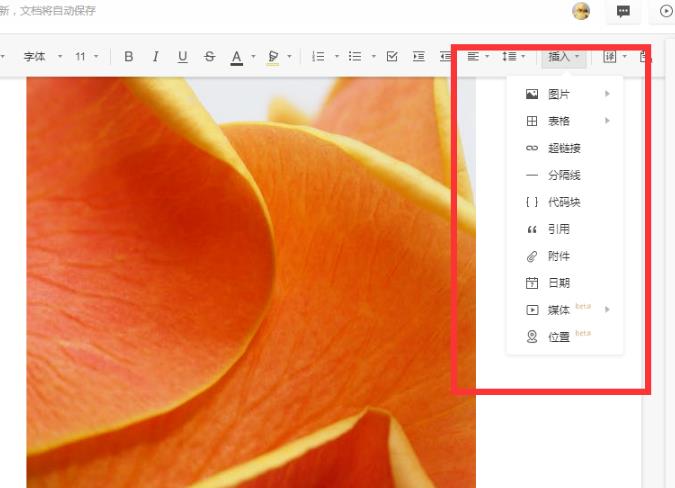Click the user avatar at top
This screenshot has height=488, width=675.
(581, 11)
